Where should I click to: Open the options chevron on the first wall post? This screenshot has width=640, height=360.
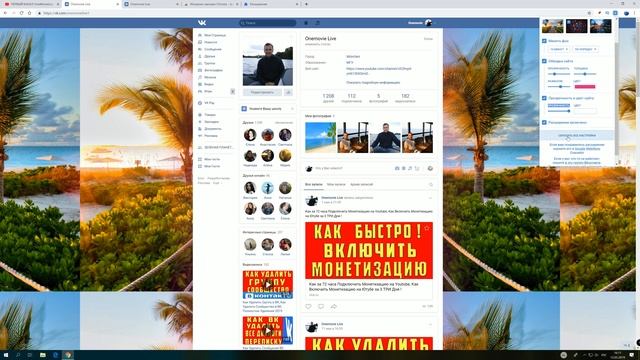point(430,198)
